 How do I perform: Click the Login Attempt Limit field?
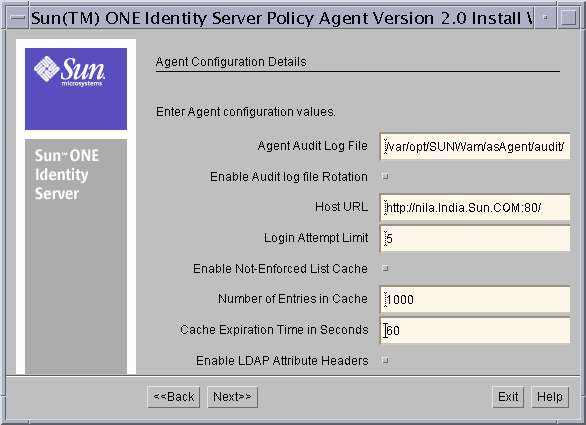pos(475,238)
